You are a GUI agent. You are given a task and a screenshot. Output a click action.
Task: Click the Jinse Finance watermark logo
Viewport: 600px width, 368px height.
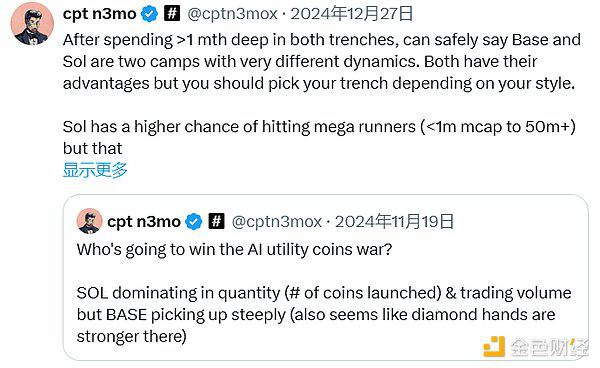tap(494, 346)
